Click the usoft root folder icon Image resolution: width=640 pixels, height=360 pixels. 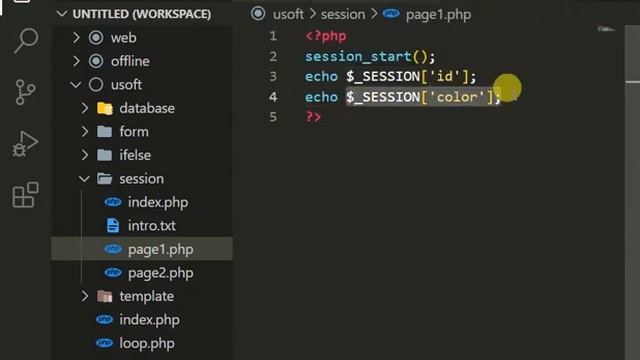click(x=96, y=85)
